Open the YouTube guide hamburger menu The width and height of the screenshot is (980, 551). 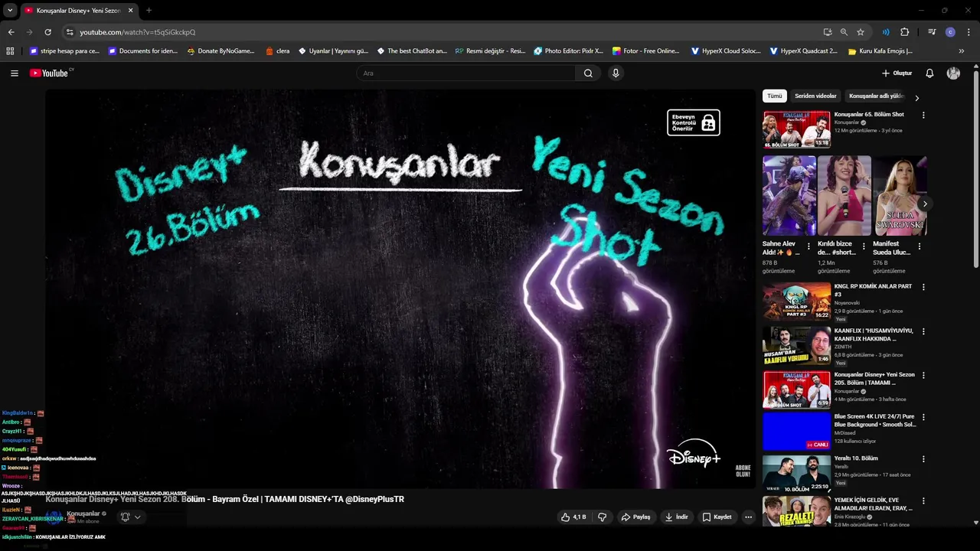tap(15, 73)
